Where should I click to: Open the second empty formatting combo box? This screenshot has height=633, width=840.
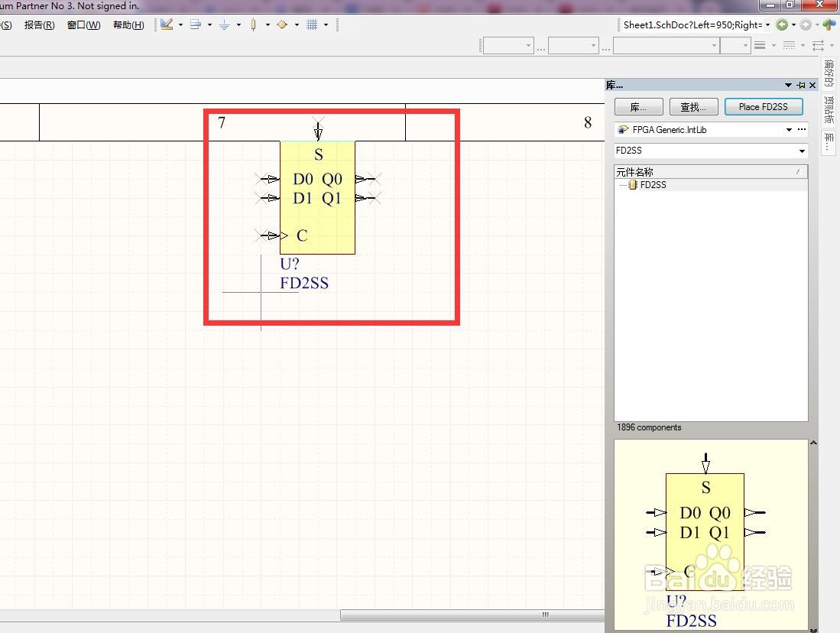click(x=573, y=46)
